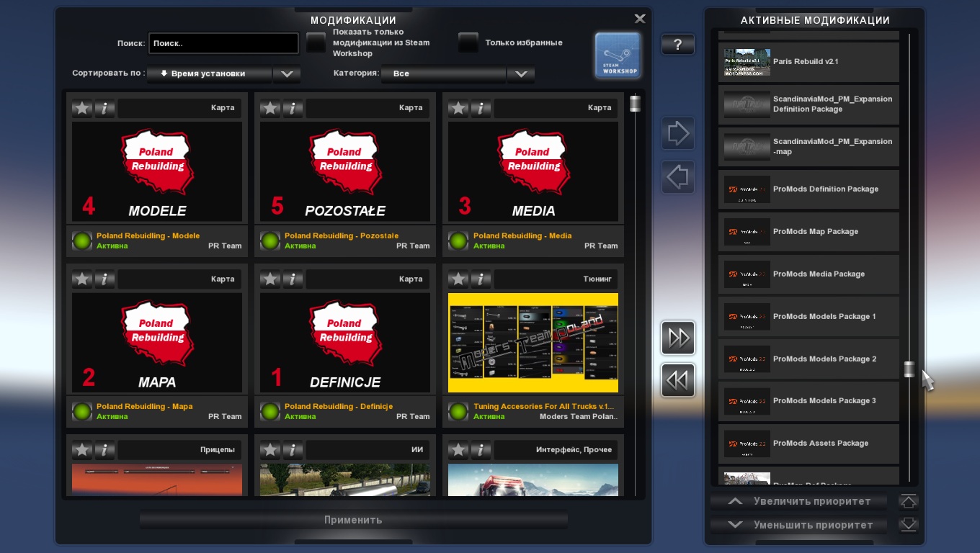This screenshot has width=980, height=553.
Task: Open the help question mark button
Action: click(677, 45)
